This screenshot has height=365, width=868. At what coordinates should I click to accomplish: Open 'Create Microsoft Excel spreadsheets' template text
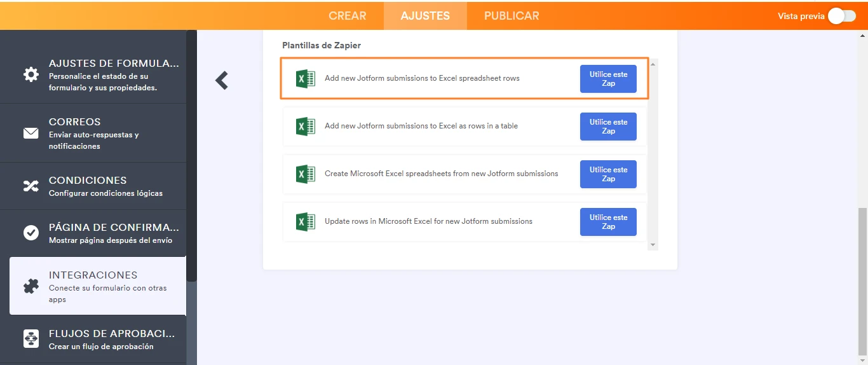[441, 174]
